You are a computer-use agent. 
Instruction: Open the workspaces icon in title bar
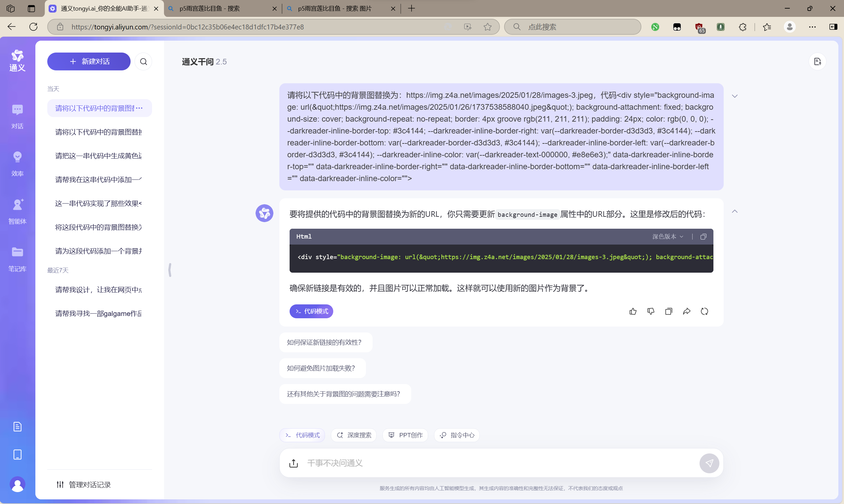pos(11,9)
